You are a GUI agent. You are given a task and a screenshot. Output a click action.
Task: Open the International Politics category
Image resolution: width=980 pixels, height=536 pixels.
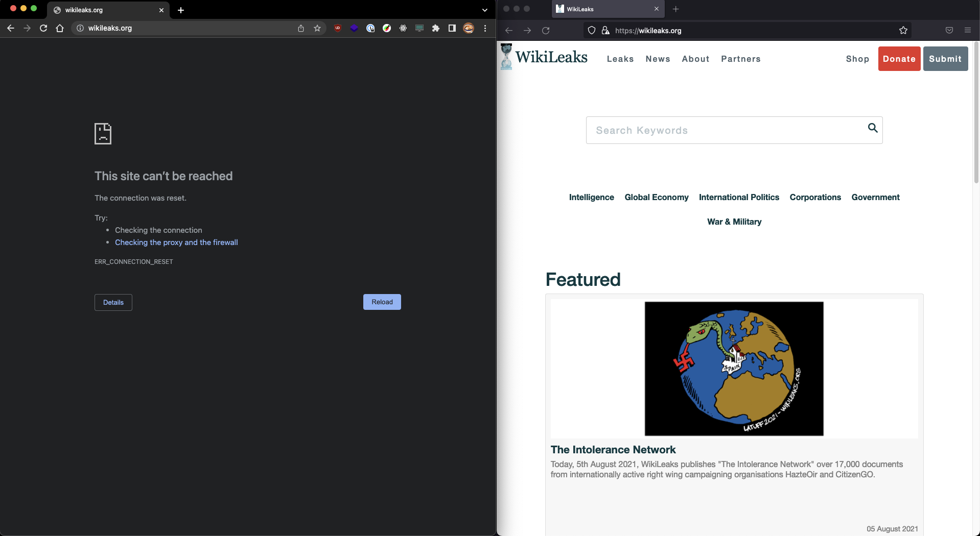(739, 198)
